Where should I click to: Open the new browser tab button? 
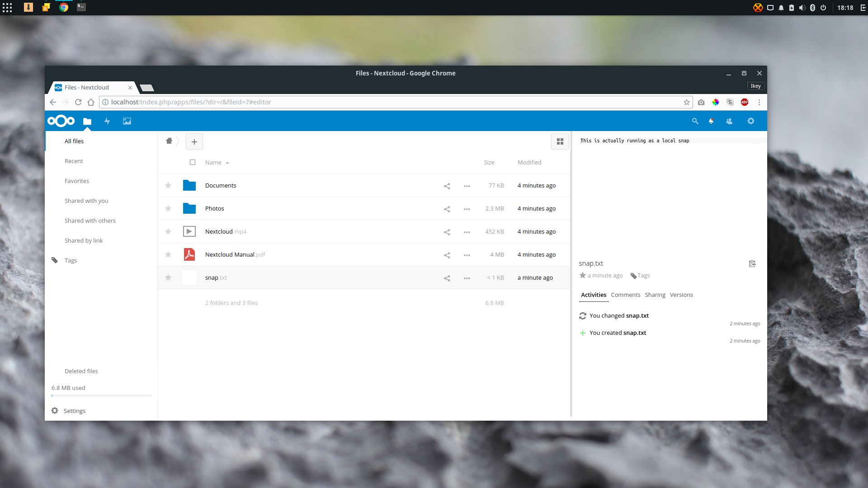pos(147,88)
